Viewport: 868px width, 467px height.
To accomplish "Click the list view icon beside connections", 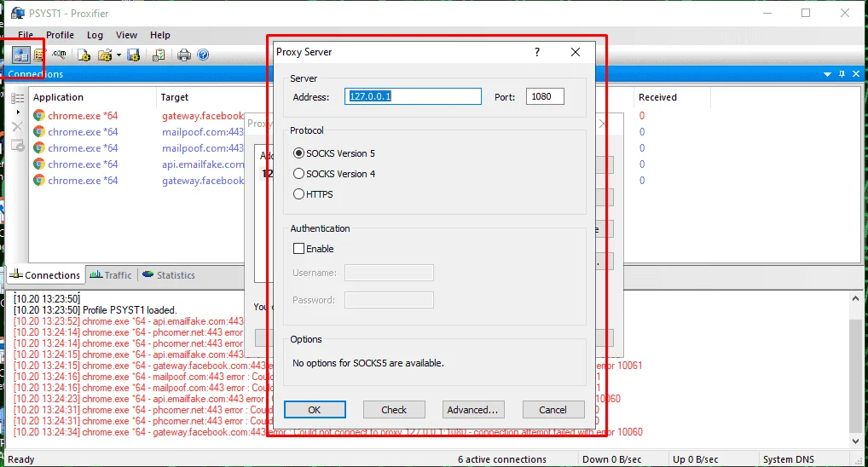I will 18,99.
